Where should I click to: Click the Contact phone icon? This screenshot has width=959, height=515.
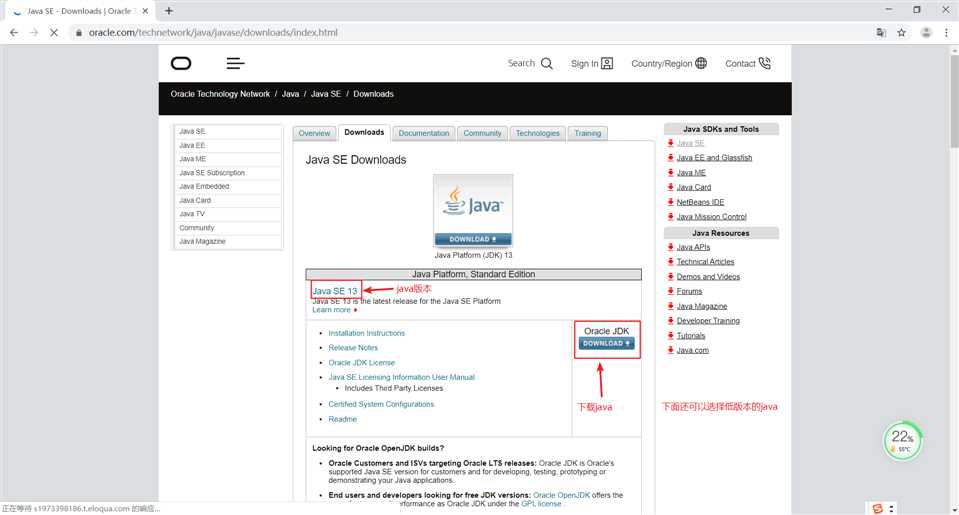pos(765,63)
